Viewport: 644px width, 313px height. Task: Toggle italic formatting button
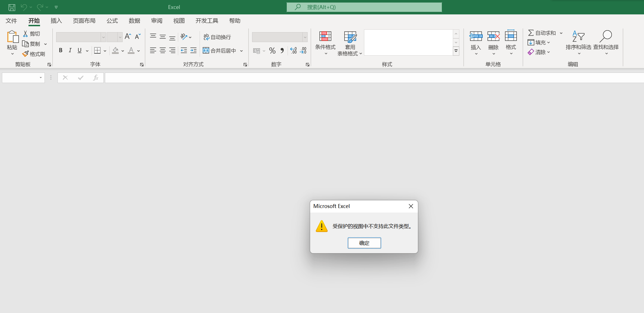tap(70, 51)
